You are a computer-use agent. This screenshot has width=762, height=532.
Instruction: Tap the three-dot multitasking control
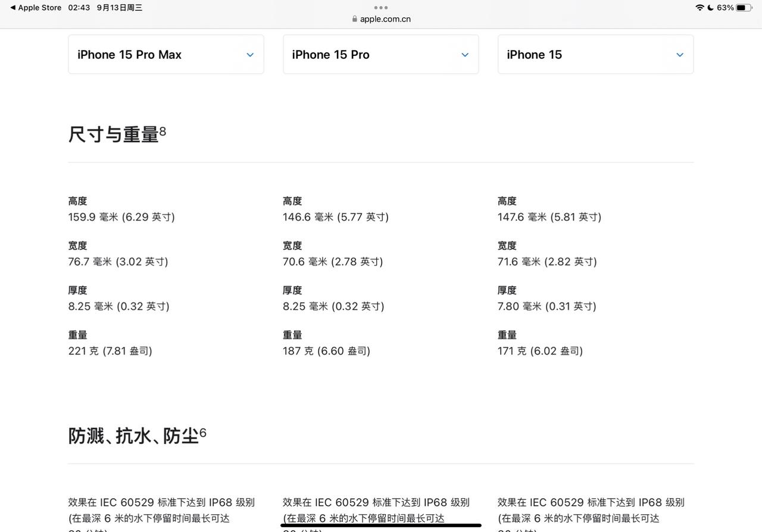(x=381, y=8)
